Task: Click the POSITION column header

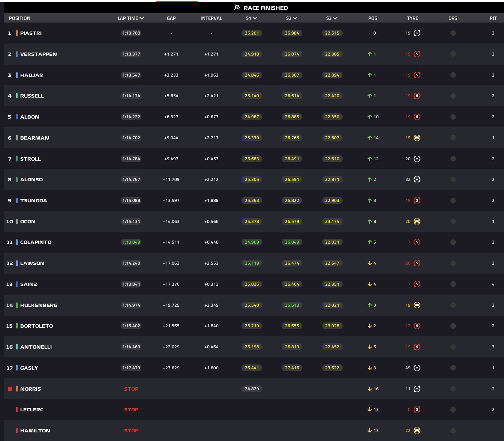Action: click(19, 18)
